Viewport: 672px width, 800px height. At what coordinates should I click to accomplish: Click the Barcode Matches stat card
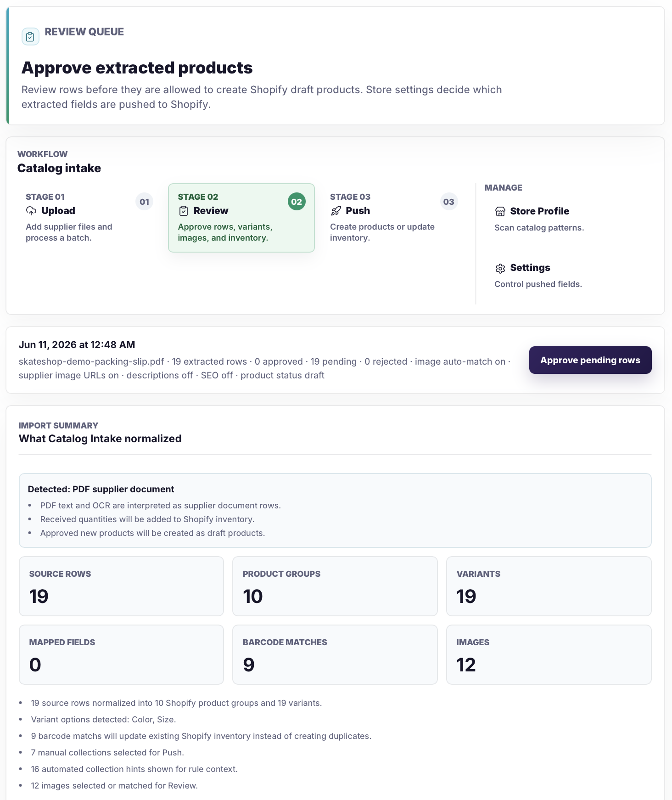tap(335, 654)
